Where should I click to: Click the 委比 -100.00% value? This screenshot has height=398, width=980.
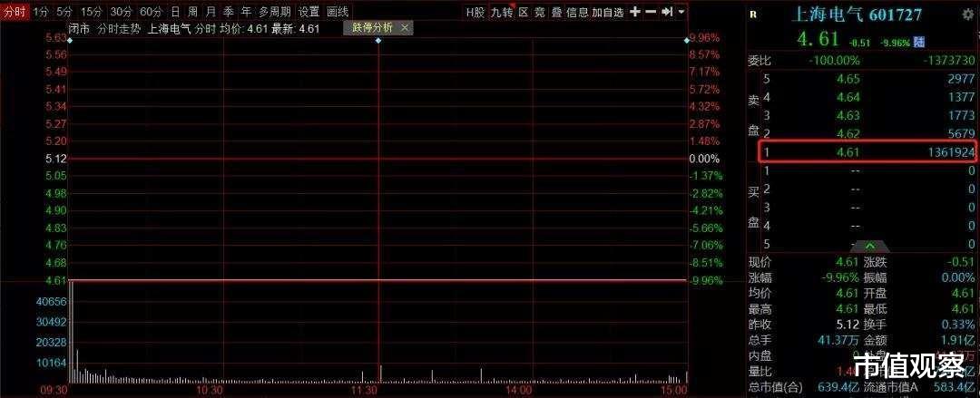coord(834,61)
